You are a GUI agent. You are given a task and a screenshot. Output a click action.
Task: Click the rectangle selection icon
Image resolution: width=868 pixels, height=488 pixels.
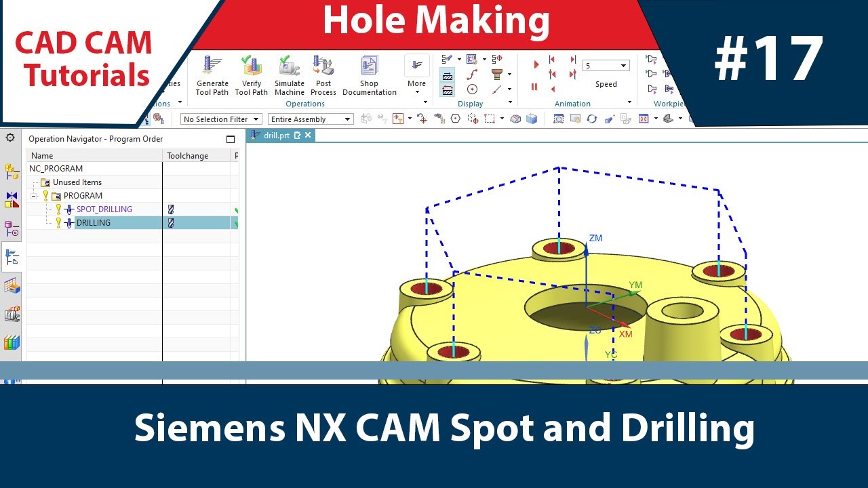coord(490,119)
